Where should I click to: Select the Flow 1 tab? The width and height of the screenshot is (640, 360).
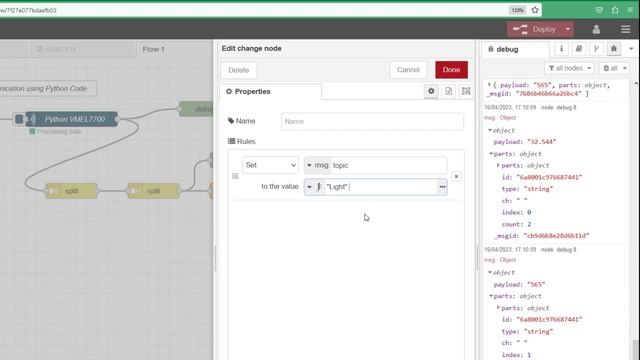(153, 49)
